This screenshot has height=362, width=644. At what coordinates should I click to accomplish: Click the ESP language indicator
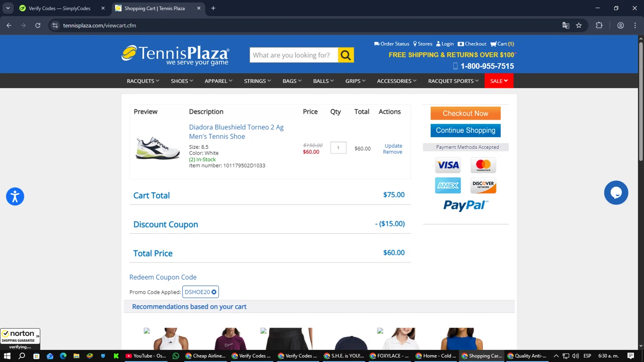[x=587, y=356]
